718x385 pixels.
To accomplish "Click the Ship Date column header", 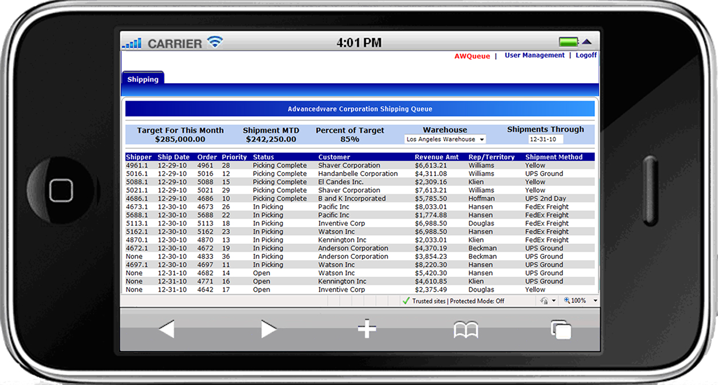I will (x=173, y=157).
